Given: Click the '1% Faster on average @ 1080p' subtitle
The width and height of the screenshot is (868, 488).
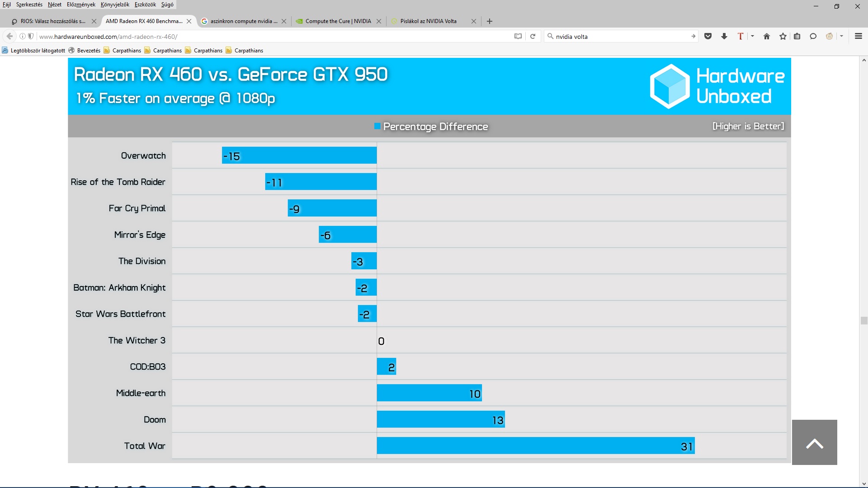Looking at the screenshot, I should click(x=175, y=98).
